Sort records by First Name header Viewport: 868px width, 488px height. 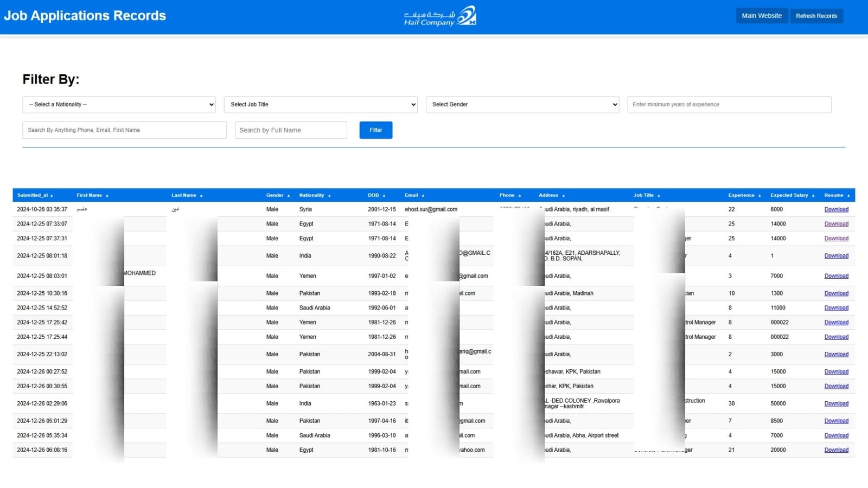92,195
